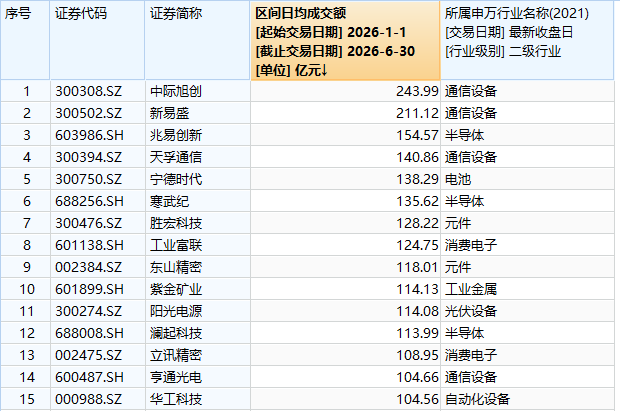Select the value 114.08

click(417, 311)
